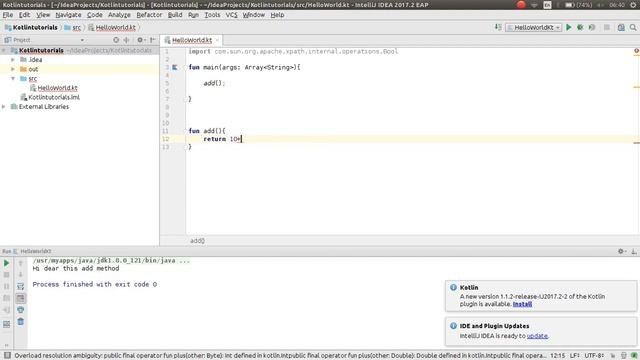Open the File menu
Screen dimensions: 640x360
[8, 15]
